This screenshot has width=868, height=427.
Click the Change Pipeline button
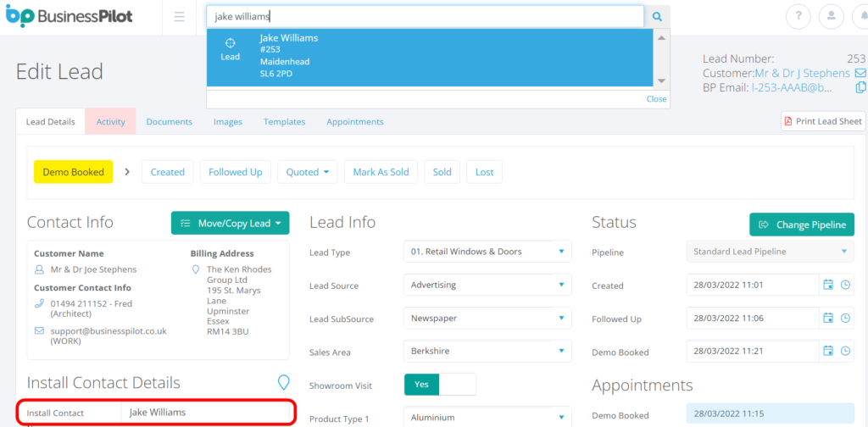point(801,225)
